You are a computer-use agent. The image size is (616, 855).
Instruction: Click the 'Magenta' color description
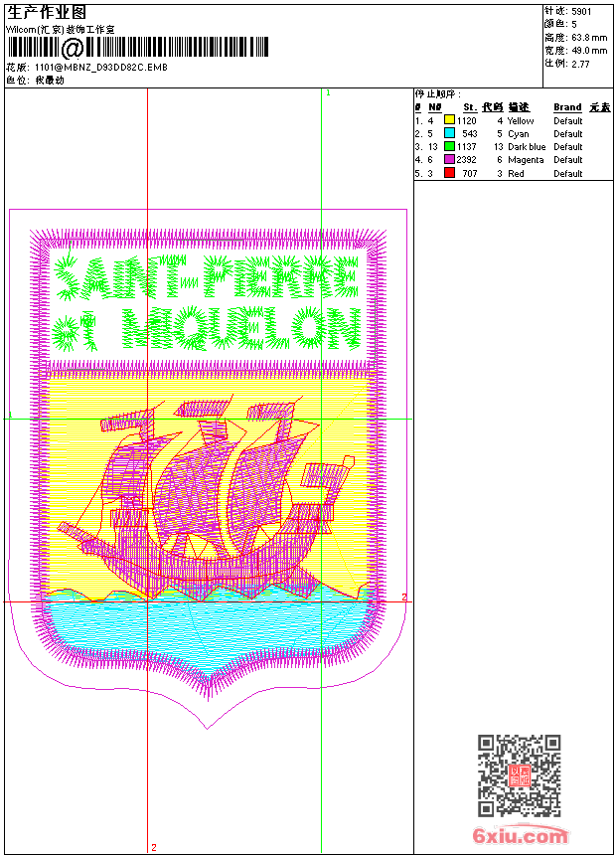pos(526,160)
